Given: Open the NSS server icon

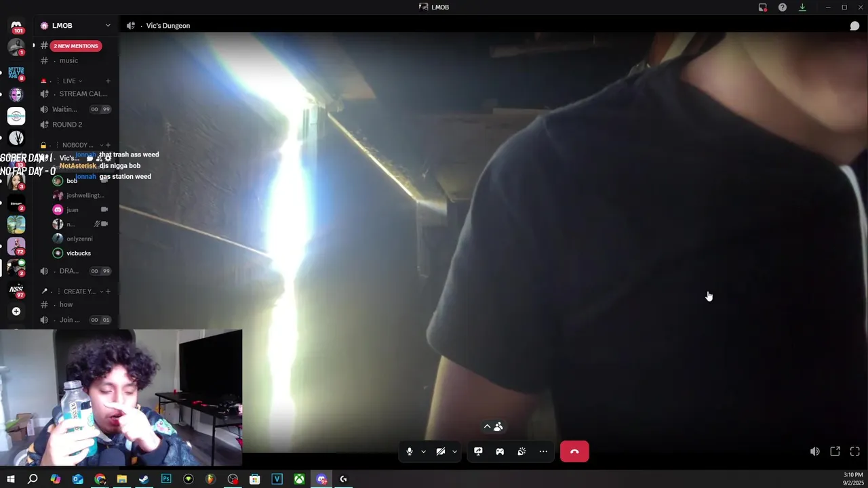Looking at the screenshot, I should 16,289.
